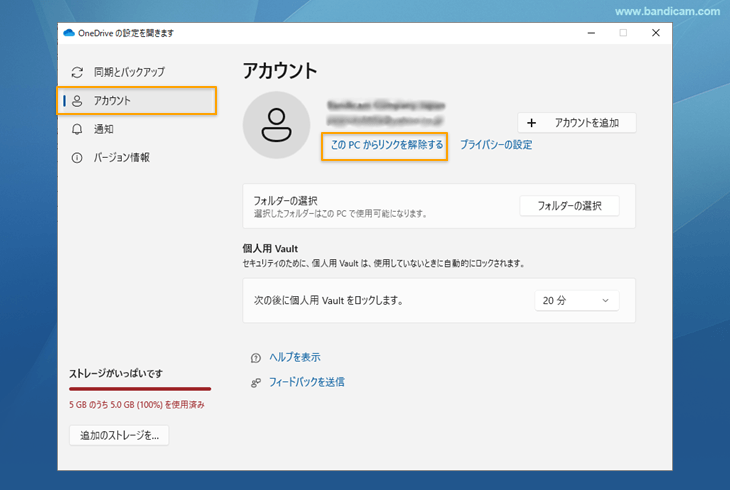Screen dimensions: 730x490
Task: Unlink this PC via この PC からリンクを解除する
Action: [x=387, y=145]
